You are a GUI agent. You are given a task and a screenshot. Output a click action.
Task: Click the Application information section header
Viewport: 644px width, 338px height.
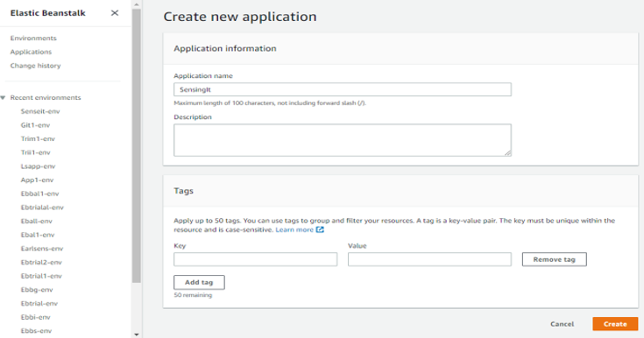[x=225, y=48]
